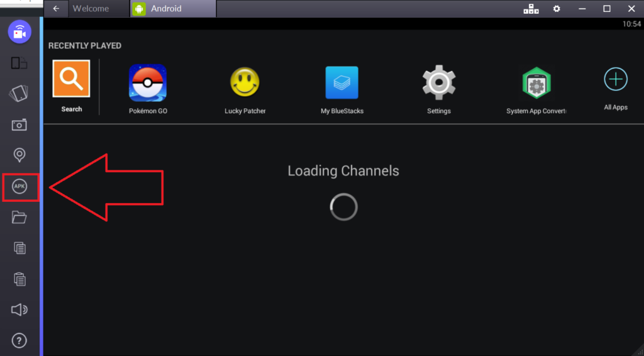The image size is (644, 356).
Task: Launch Pokémon GO app
Action: pos(148,83)
